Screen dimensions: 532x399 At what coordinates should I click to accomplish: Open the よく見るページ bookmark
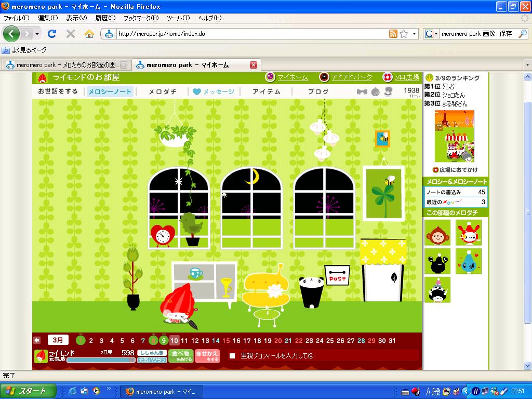click(24, 50)
